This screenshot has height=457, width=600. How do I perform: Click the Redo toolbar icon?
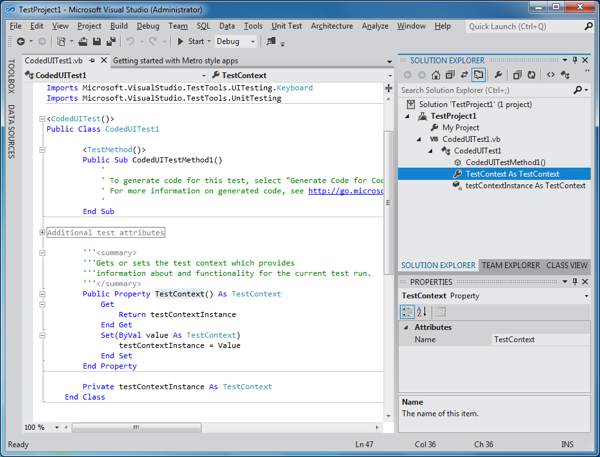[153, 41]
